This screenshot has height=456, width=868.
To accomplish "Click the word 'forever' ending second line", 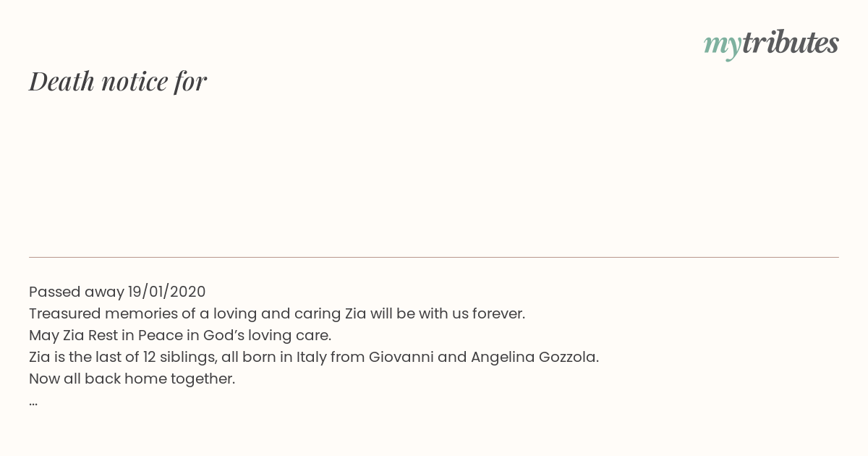I will (498, 313).
